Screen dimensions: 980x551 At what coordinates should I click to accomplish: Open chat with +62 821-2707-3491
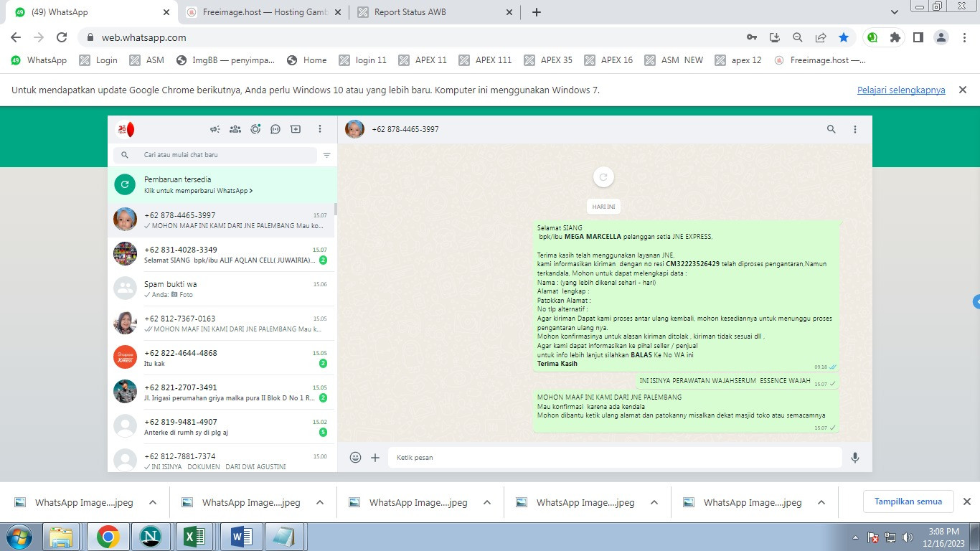click(x=221, y=392)
